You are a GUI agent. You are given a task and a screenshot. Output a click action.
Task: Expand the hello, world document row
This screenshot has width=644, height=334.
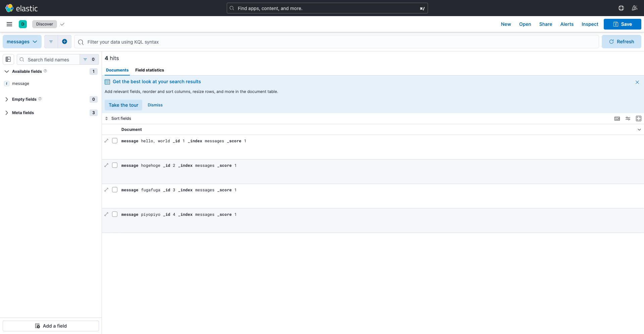click(106, 141)
